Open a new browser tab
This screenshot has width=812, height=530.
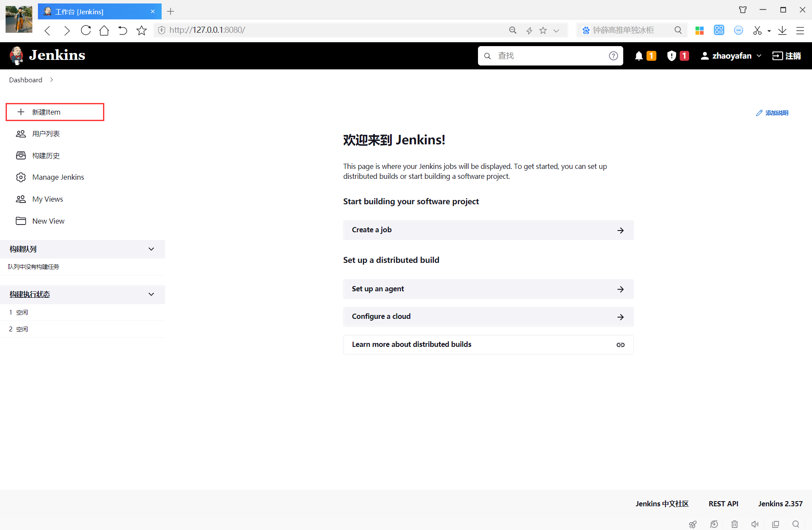[171, 12]
